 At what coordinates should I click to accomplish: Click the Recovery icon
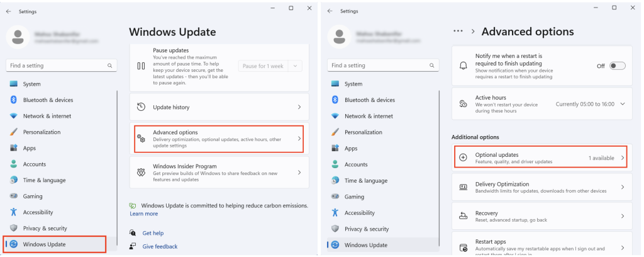(464, 216)
